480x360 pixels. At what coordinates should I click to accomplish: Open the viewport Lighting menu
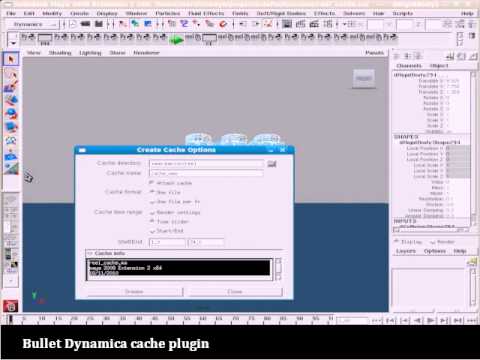tap(90, 53)
